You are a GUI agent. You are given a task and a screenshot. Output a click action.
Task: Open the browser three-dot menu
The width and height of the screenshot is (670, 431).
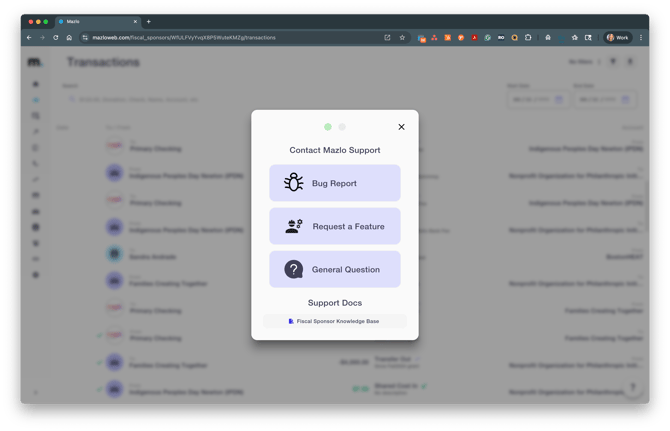pos(641,38)
